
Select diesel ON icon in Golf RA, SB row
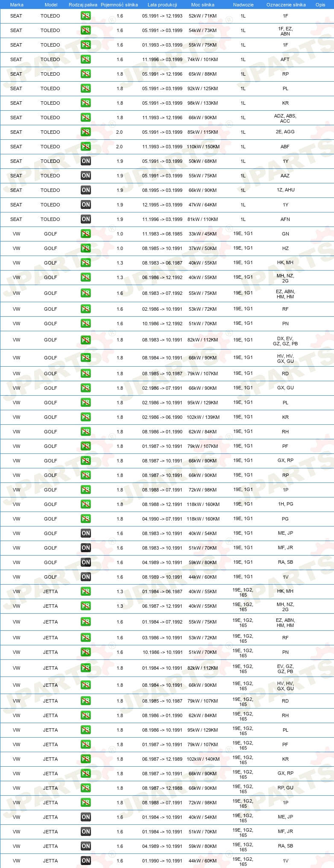(85, 562)
